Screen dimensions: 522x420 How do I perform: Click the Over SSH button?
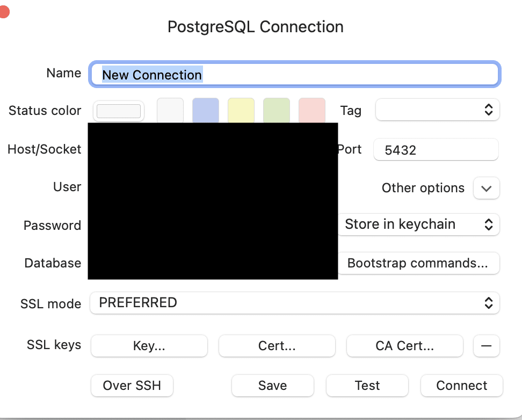pos(132,386)
